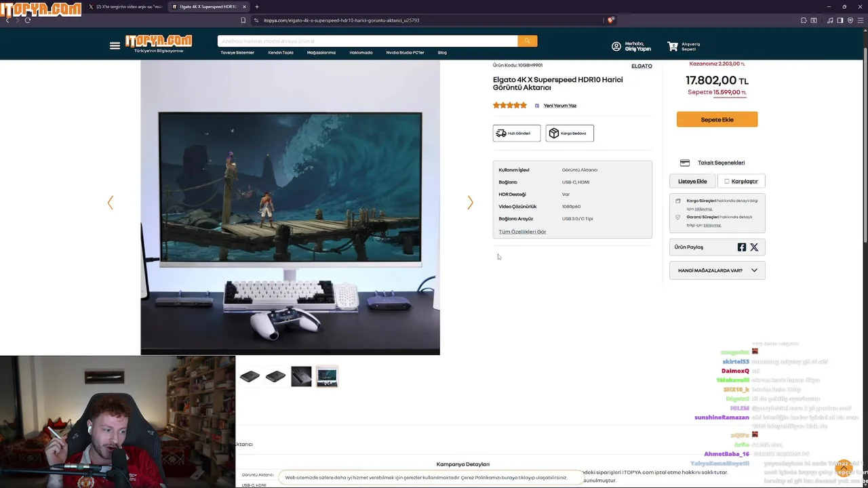Expand the Hangi Mağazalarda Var section
The width and height of the screenshot is (868, 488).
717,270
